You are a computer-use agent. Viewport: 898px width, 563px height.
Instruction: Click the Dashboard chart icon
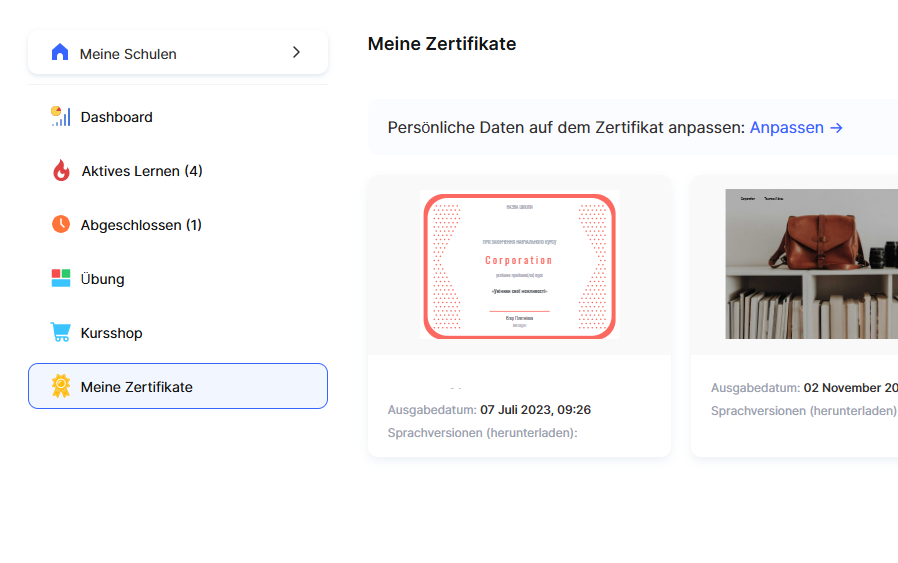coord(61,117)
